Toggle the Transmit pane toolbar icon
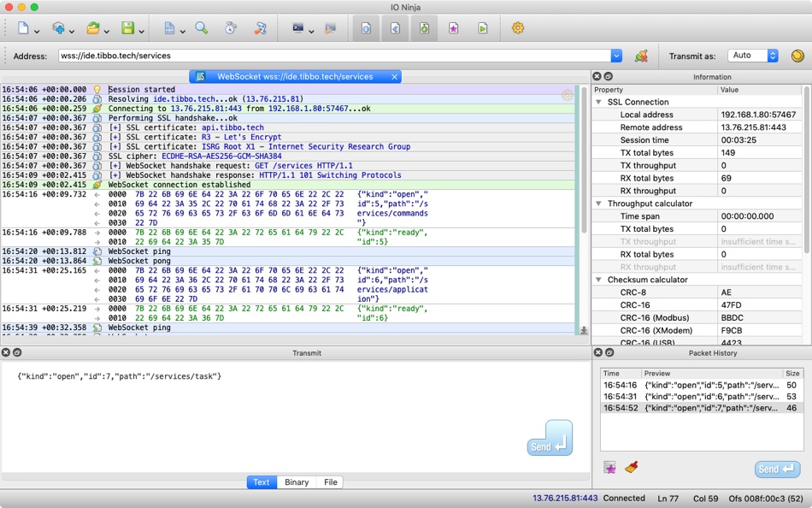812x508 pixels. point(395,28)
